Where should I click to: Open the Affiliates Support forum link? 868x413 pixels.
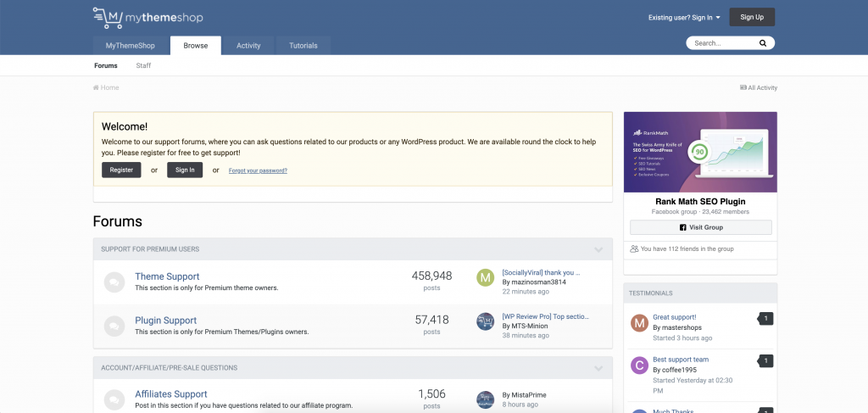pyautogui.click(x=171, y=394)
